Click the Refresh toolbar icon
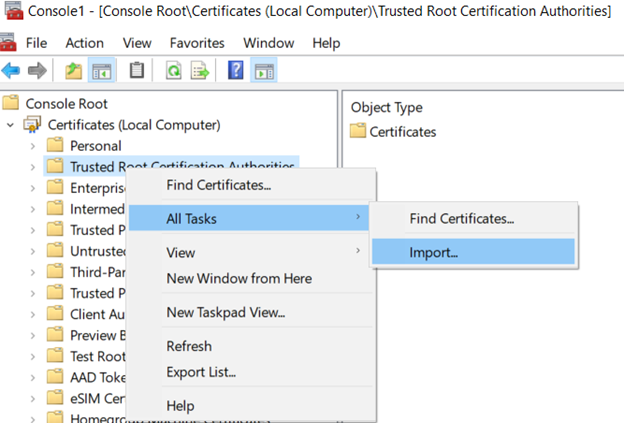Viewport: 624px width, 423px height. coord(173,71)
